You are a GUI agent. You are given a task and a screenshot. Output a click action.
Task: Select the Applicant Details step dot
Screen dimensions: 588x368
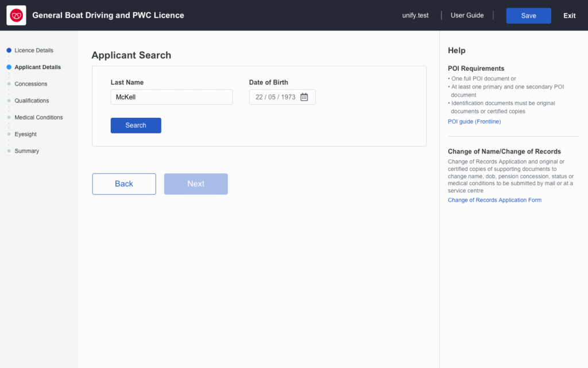(x=9, y=67)
